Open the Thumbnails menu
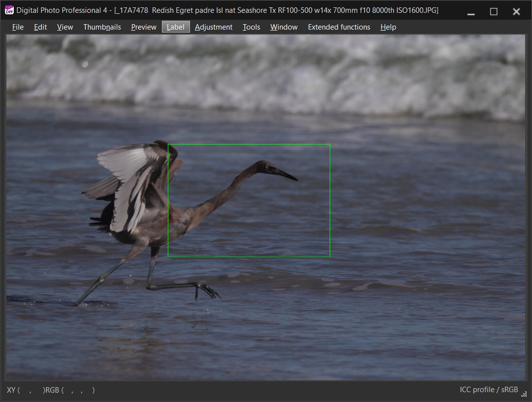 point(102,27)
